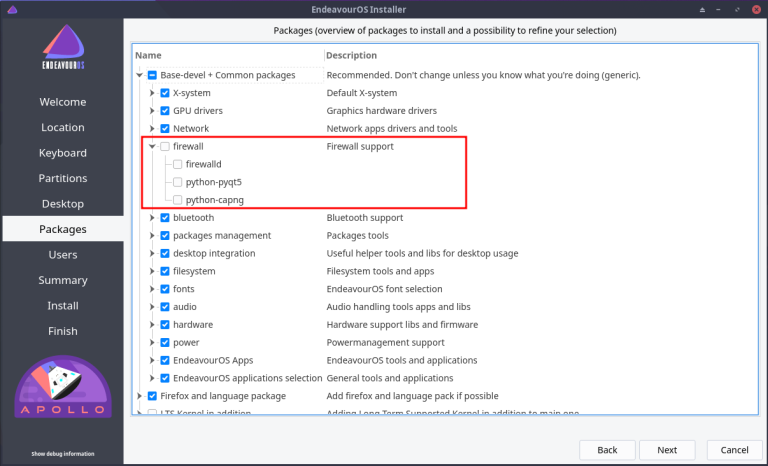Expand Firefox and language package entry
Screen dimensions: 768x466
[x=140, y=396]
